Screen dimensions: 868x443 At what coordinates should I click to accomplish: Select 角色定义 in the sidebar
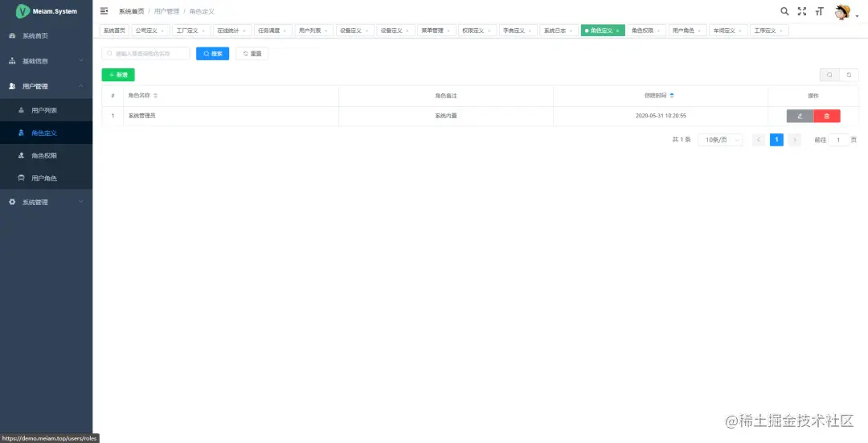point(47,133)
